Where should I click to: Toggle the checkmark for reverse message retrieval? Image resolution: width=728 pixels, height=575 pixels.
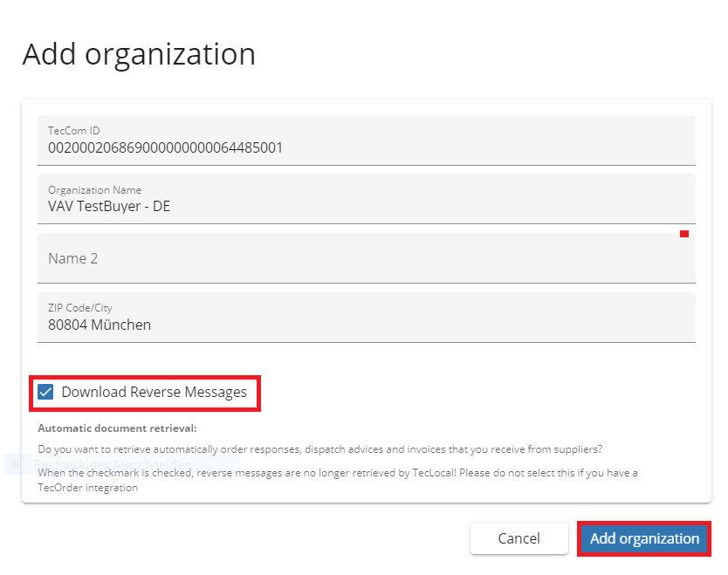tap(45, 392)
